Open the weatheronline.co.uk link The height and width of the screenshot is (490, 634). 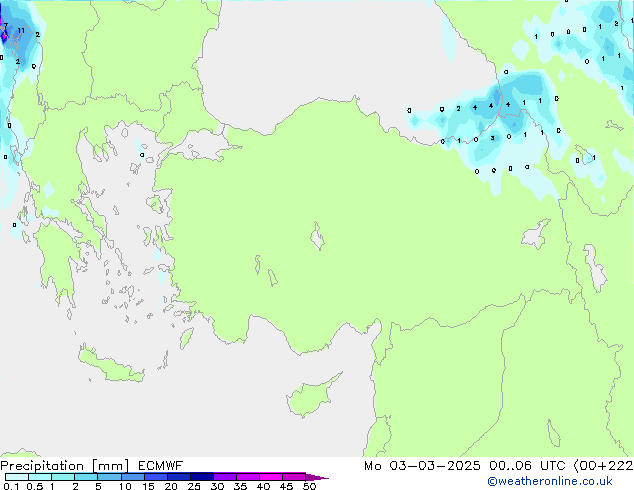point(549,481)
